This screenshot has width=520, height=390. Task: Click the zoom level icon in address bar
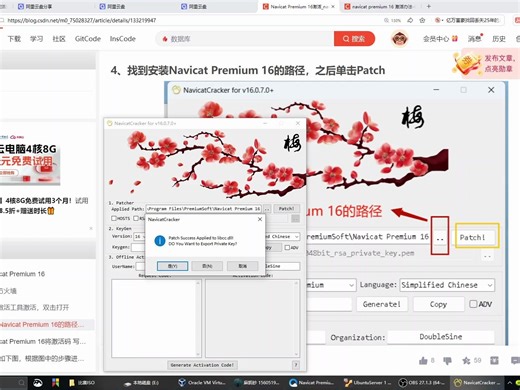point(386,20)
